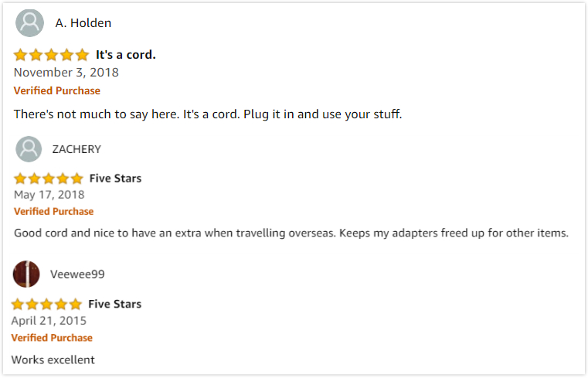Click Verified Purchase under the November 3, 2018 review

(57, 90)
